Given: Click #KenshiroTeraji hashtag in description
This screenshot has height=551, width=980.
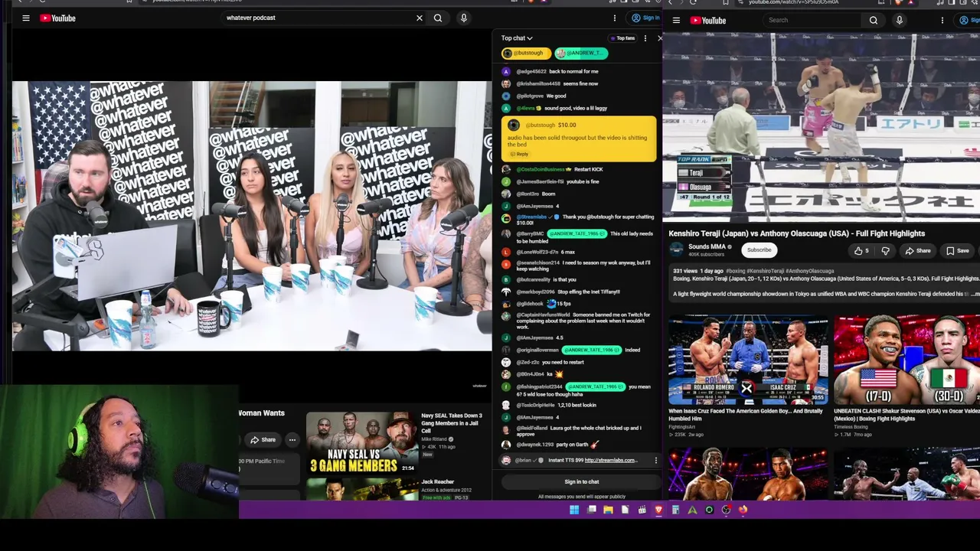Looking at the screenshot, I should (x=766, y=271).
